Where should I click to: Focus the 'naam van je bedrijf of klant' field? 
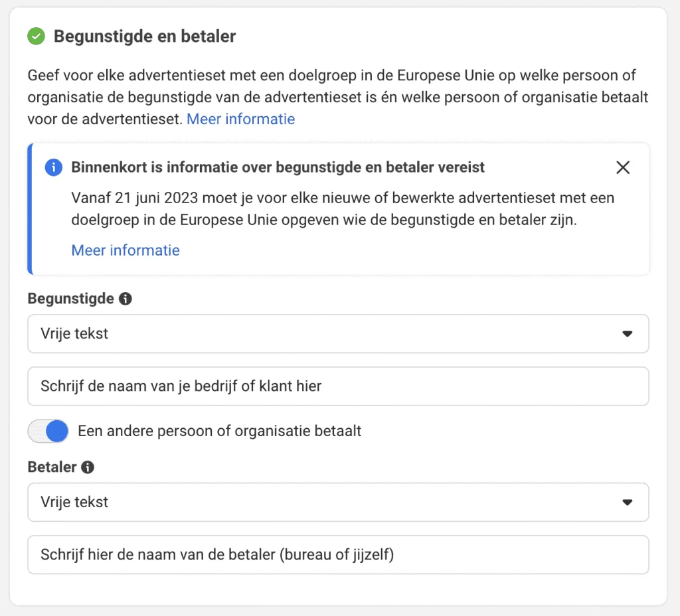coord(338,386)
